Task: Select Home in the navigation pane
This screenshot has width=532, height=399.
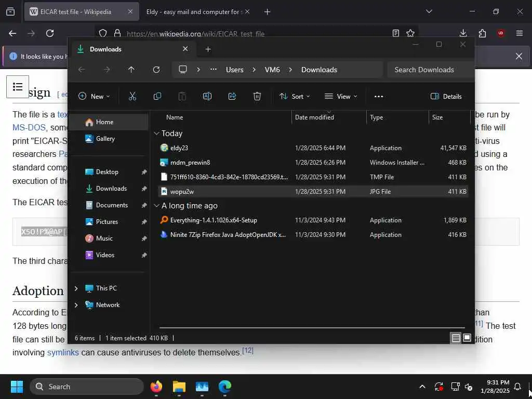Action: (x=109, y=122)
